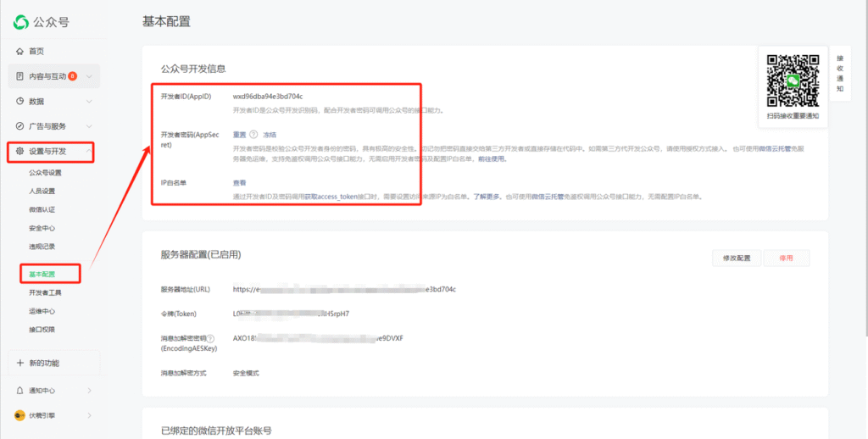
Task: Open 公众号设置 in sidebar
Action: [x=46, y=173]
